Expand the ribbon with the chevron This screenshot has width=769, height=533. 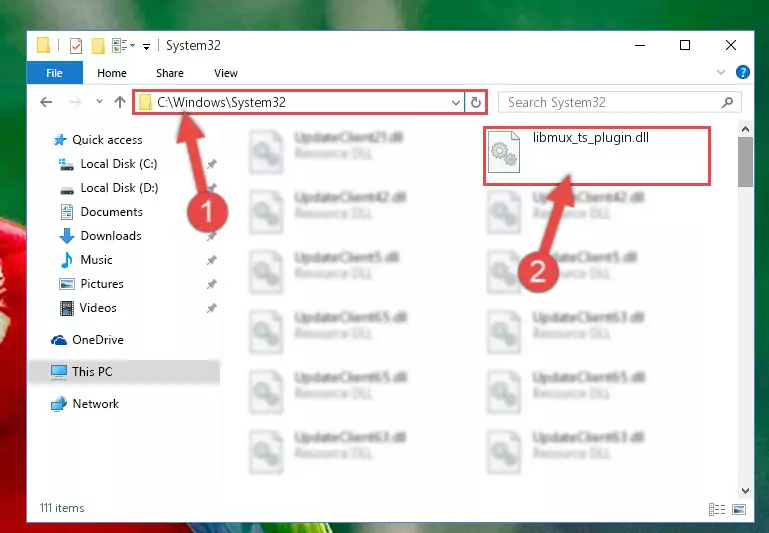point(720,73)
